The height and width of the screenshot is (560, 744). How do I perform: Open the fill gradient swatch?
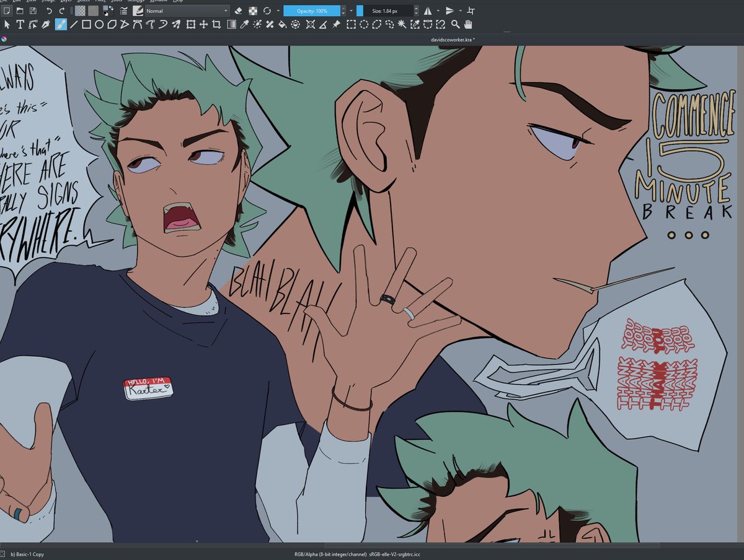point(81,11)
